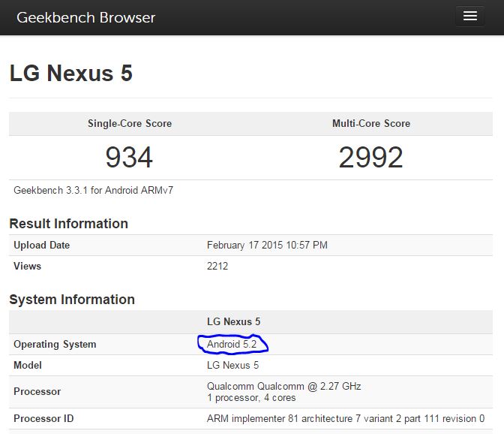The width and height of the screenshot is (504, 434).
Task: Select the Processor ID row label
Action: 43,418
